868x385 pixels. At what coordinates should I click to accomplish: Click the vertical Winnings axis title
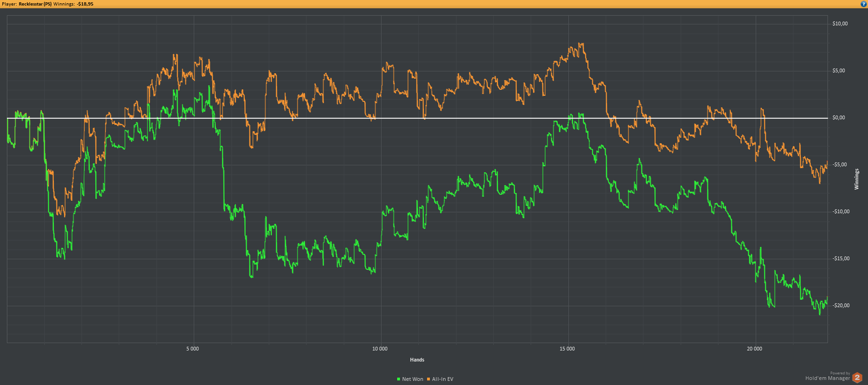pyautogui.click(x=856, y=179)
